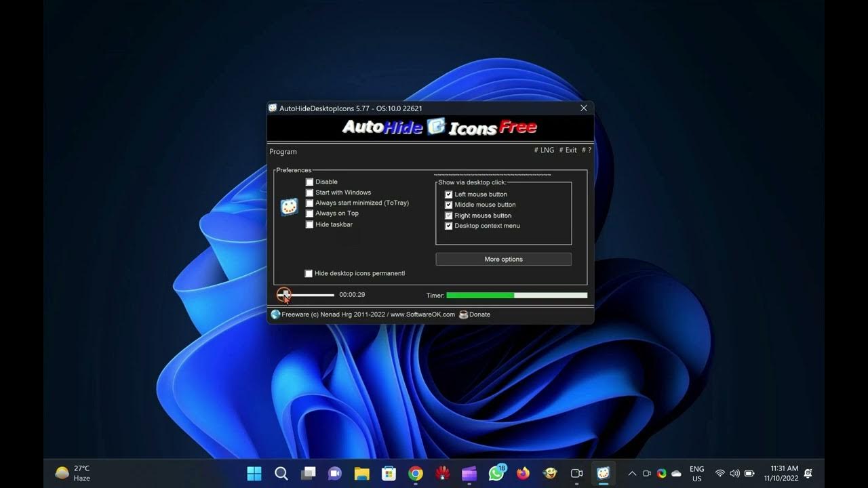Click the AutoHideDesktopIcons taskbar icon

coord(603,473)
